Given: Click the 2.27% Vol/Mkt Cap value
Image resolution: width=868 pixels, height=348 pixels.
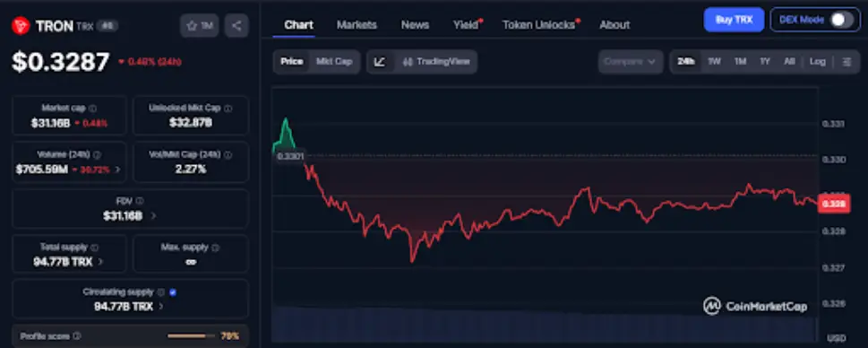Looking at the screenshot, I should (191, 170).
